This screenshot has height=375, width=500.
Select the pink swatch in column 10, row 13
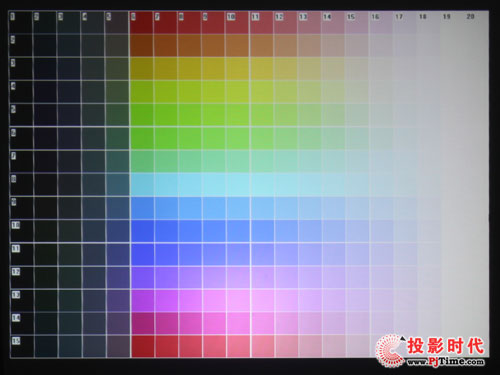click(x=238, y=300)
